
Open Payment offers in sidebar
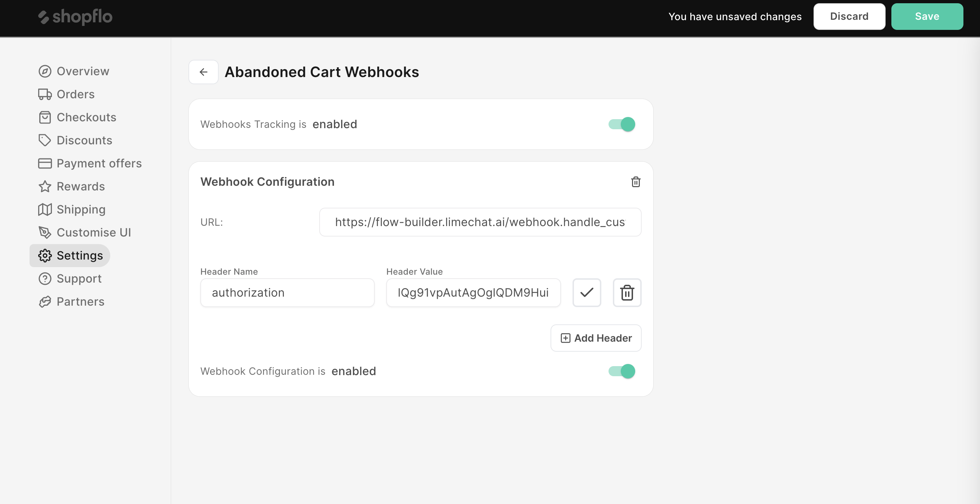(x=90, y=163)
